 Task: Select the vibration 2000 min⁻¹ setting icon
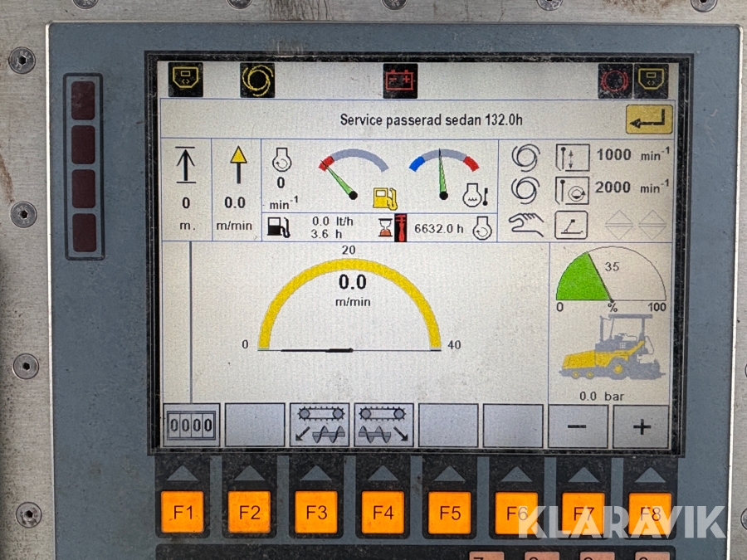571,189
